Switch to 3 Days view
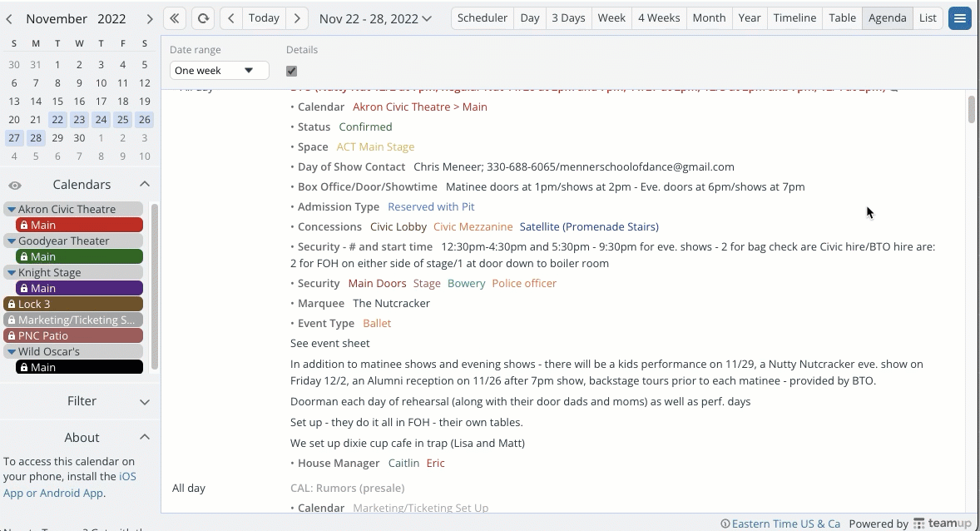Screen dimensions: 980x531 pos(569,18)
